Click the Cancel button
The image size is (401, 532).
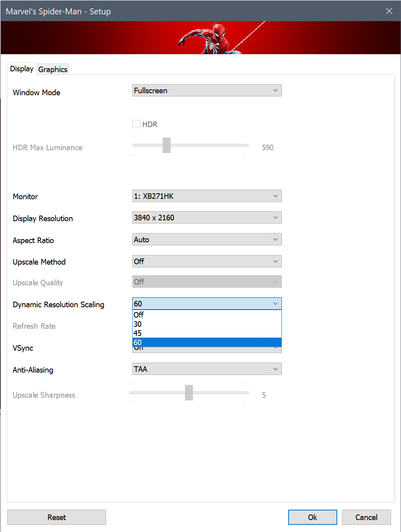366,517
